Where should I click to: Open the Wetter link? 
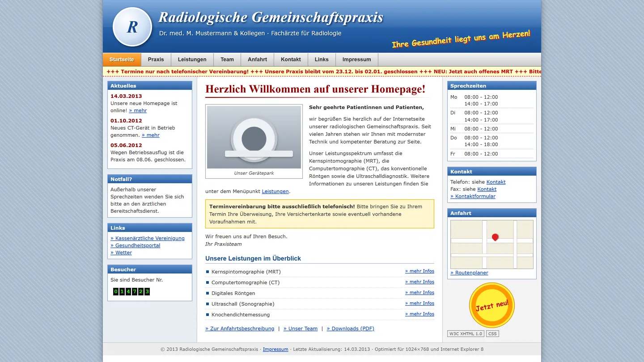click(121, 253)
